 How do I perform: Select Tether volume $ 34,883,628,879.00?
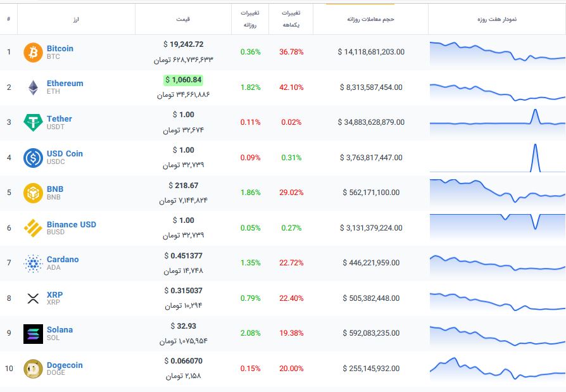tap(371, 122)
